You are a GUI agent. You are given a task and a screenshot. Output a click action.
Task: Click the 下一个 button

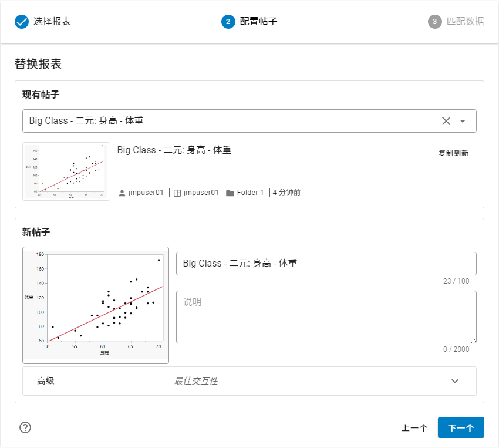click(x=461, y=427)
